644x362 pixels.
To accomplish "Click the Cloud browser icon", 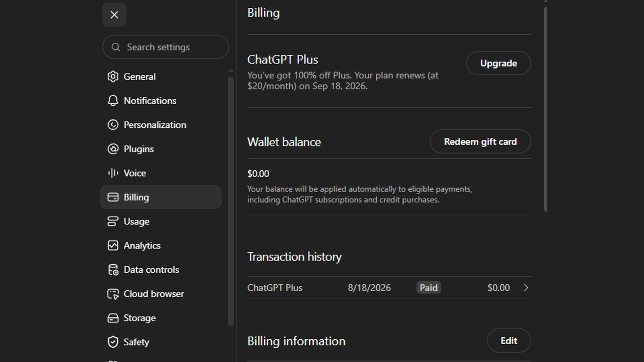I will pos(113,294).
